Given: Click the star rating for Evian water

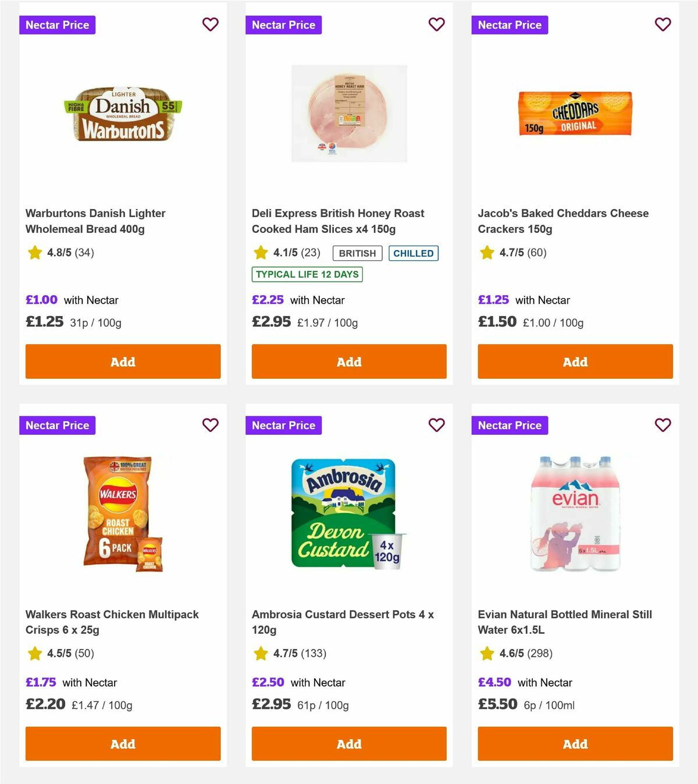Looking at the screenshot, I should (504, 654).
